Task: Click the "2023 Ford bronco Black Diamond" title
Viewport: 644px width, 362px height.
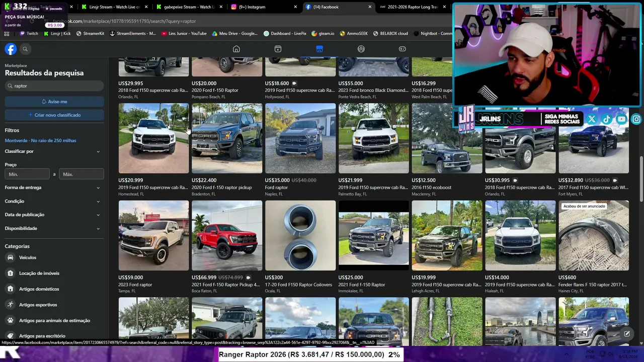Action: click(x=373, y=90)
